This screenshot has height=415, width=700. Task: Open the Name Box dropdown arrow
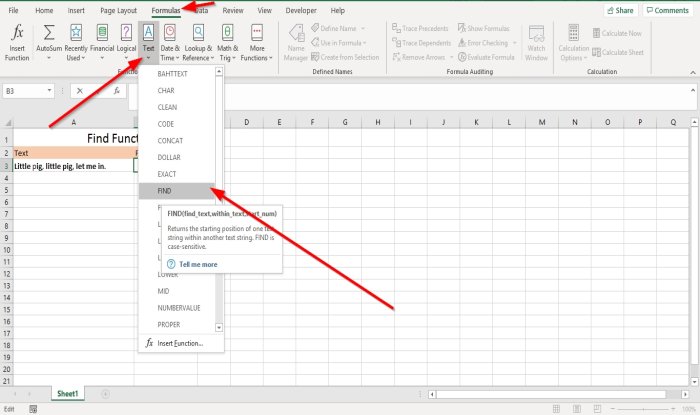[49, 91]
